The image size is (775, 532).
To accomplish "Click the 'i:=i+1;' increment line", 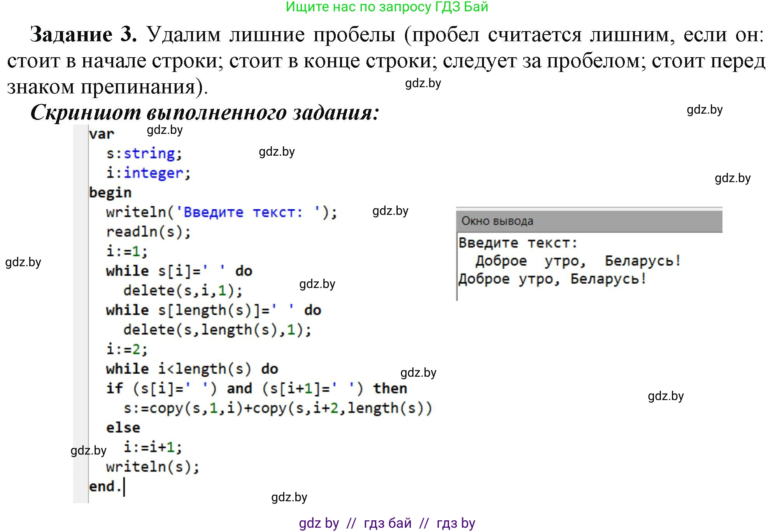I will [153, 447].
